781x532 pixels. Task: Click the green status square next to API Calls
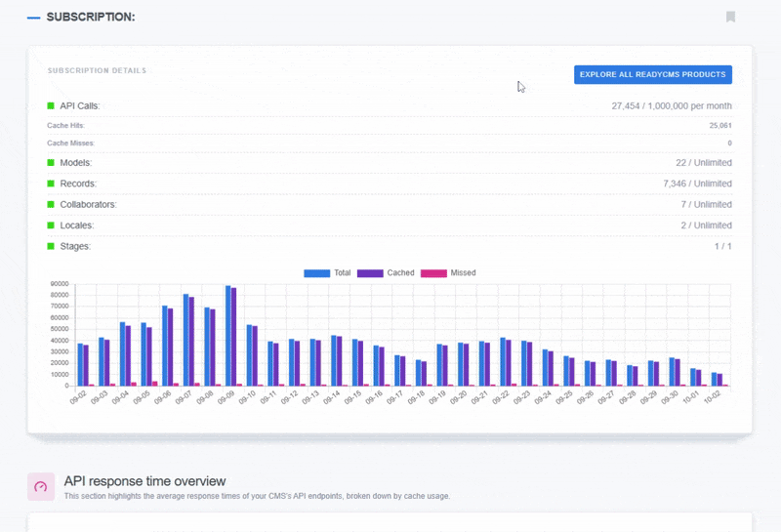tap(51, 105)
